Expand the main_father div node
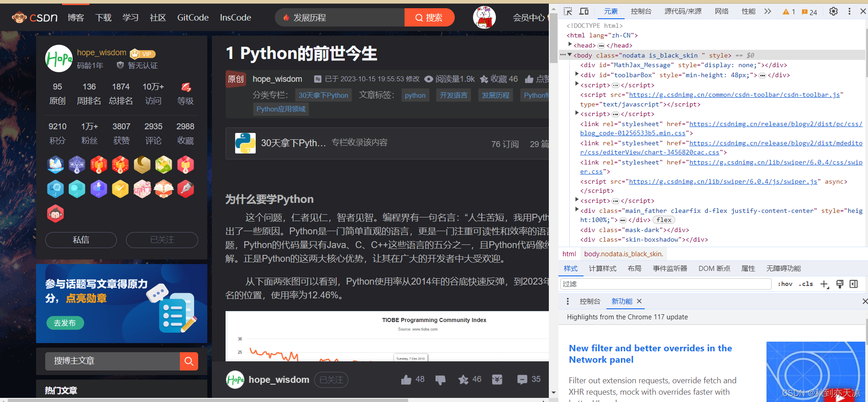 click(577, 210)
